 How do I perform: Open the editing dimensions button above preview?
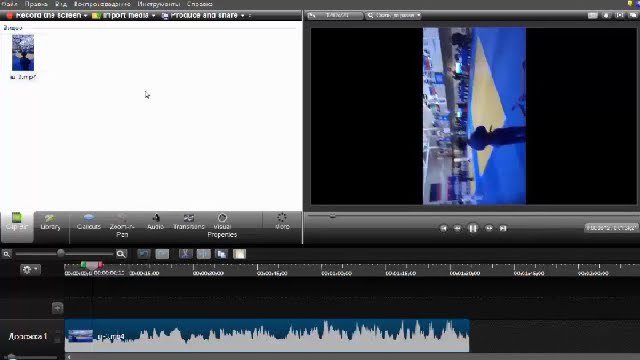pos(334,16)
